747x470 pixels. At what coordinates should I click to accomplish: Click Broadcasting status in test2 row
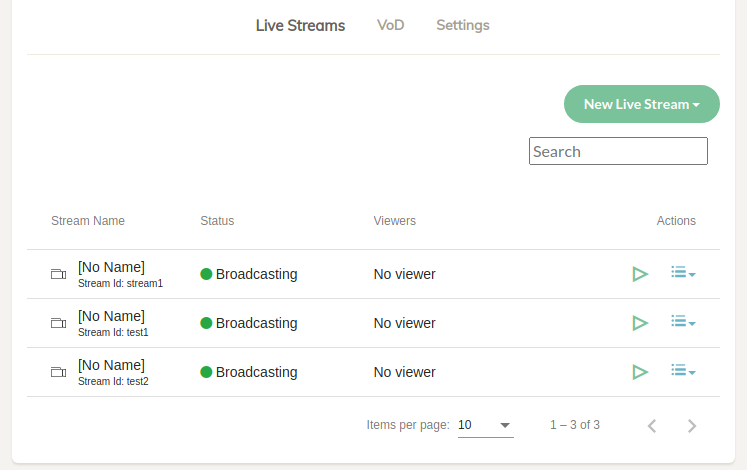pos(256,372)
